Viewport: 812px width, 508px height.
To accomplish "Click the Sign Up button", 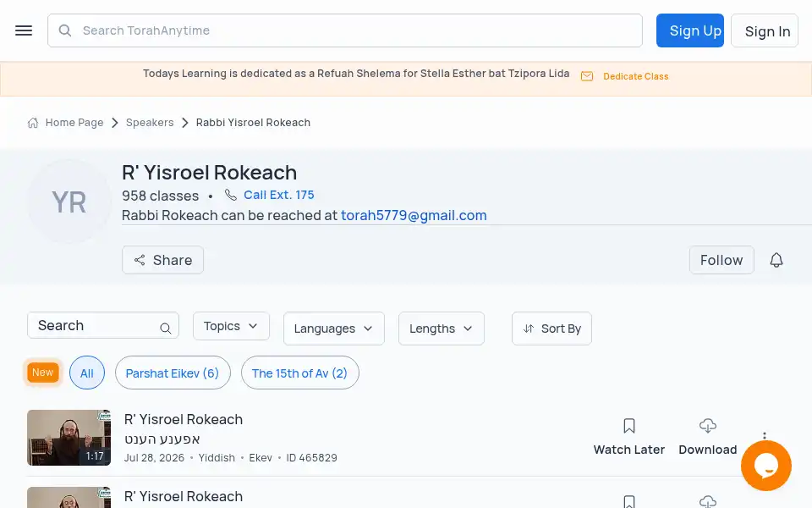I will (x=690, y=30).
